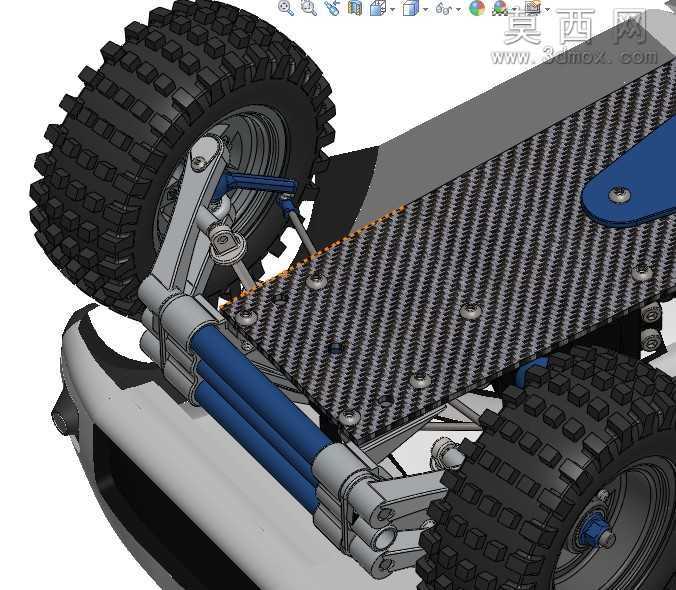
Task: Click the Zoom to Fit icon
Action: pos(286,7)
